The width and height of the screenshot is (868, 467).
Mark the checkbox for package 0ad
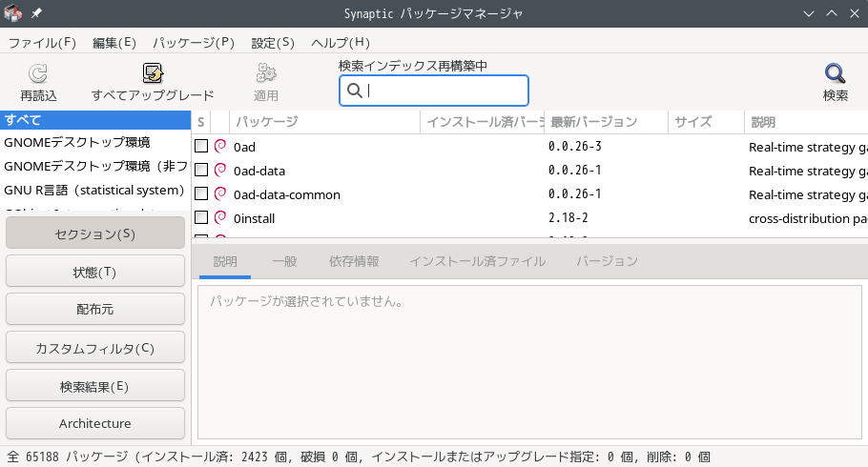point(201,146)
